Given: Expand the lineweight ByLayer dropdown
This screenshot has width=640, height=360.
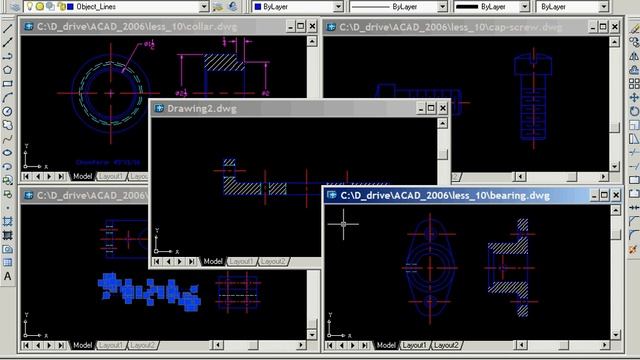Looking at the screenshot, I should 524,7.
